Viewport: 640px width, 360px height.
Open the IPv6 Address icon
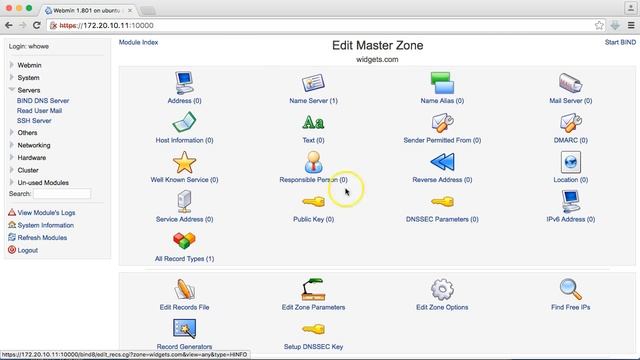point(570,202)
